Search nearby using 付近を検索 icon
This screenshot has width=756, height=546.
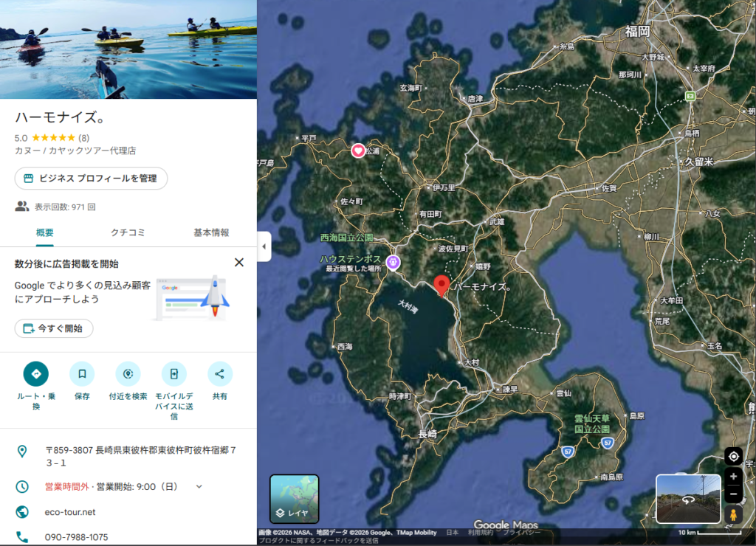tap(128, 374)
